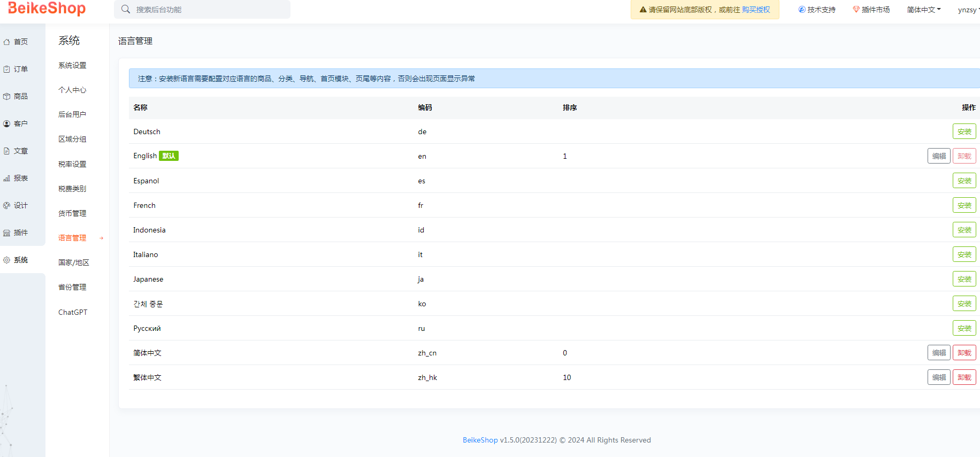Click the Customers person icon
980x457 pixels.
pyautogui.click(x=7, y=123)
